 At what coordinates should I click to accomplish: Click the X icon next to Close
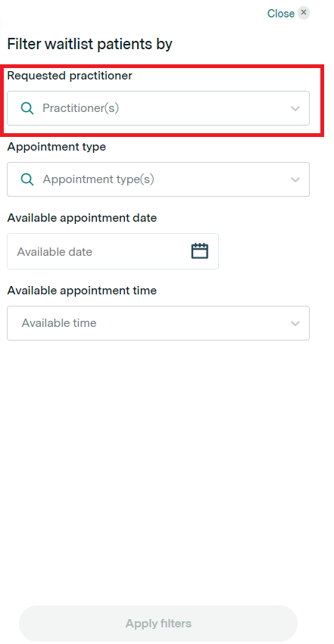303,13
